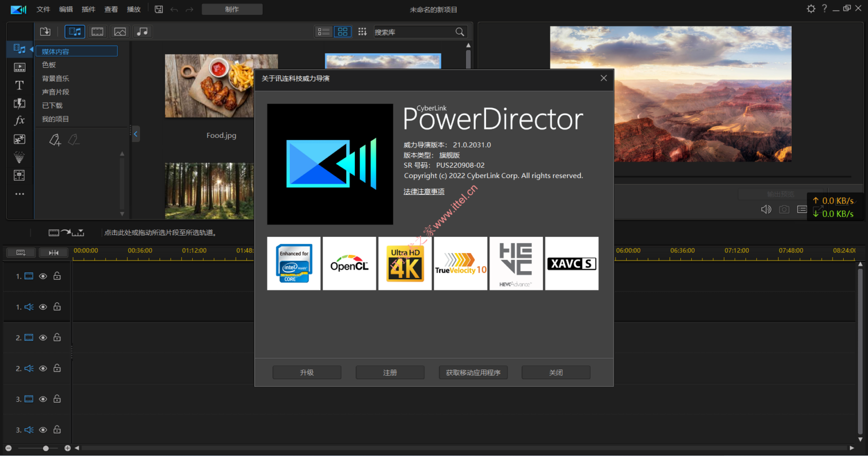Viewport: 868px width, 456px height.
Task: Switch library view to list mode
Action: click(x=323, y=32)
